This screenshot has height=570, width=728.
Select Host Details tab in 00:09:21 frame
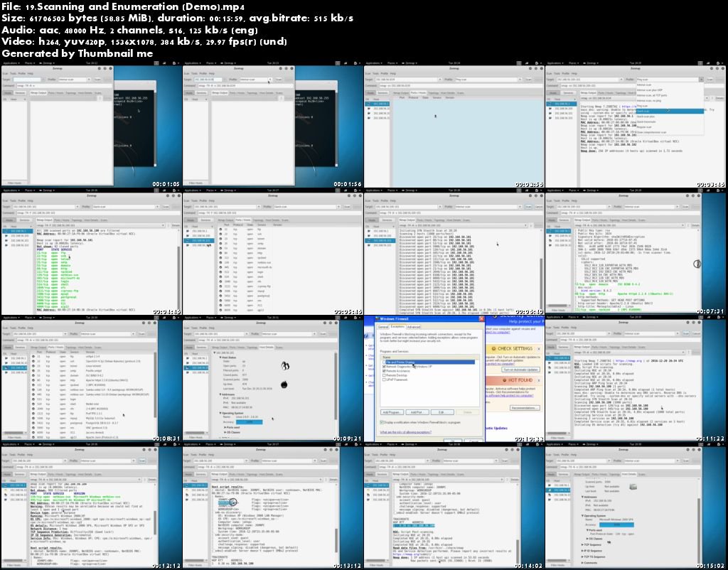tap(267, 348)
